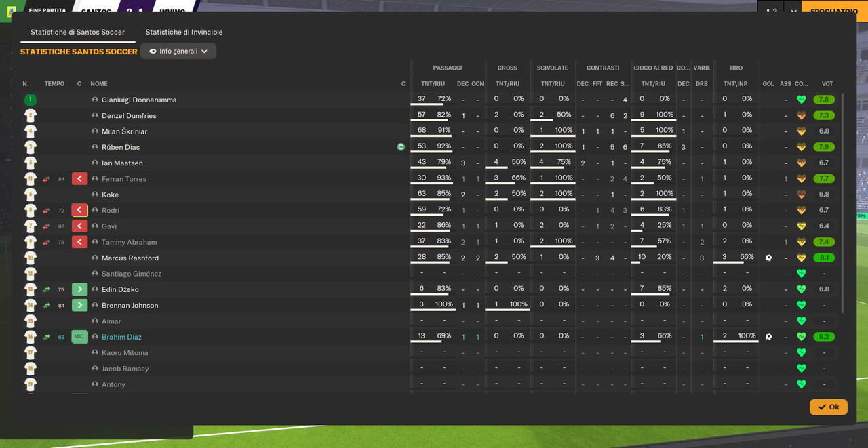Click the green substituted-on arrow next to Edin Džeko
This screenshot has width=868, height=448.
click(79, 289)
